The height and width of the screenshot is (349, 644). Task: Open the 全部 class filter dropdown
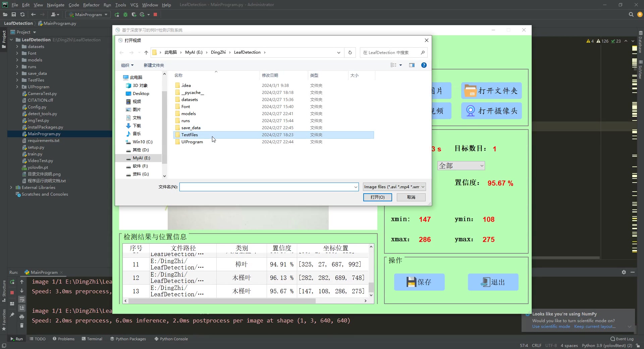461,165
